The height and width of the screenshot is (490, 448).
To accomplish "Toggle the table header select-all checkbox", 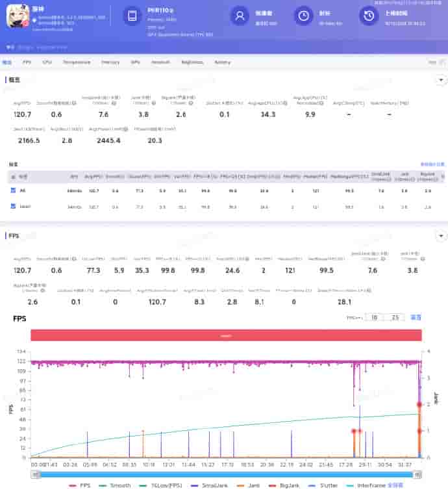I will 14,176.
